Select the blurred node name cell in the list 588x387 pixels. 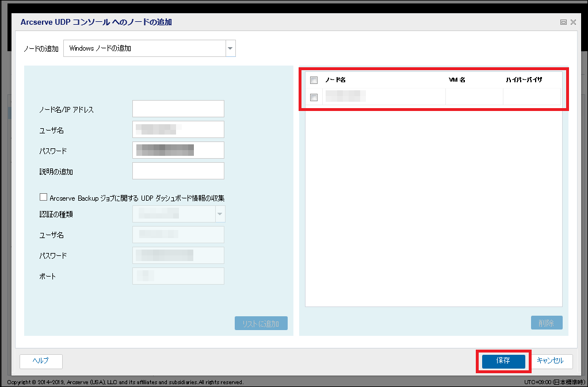(x=384, y=97)
